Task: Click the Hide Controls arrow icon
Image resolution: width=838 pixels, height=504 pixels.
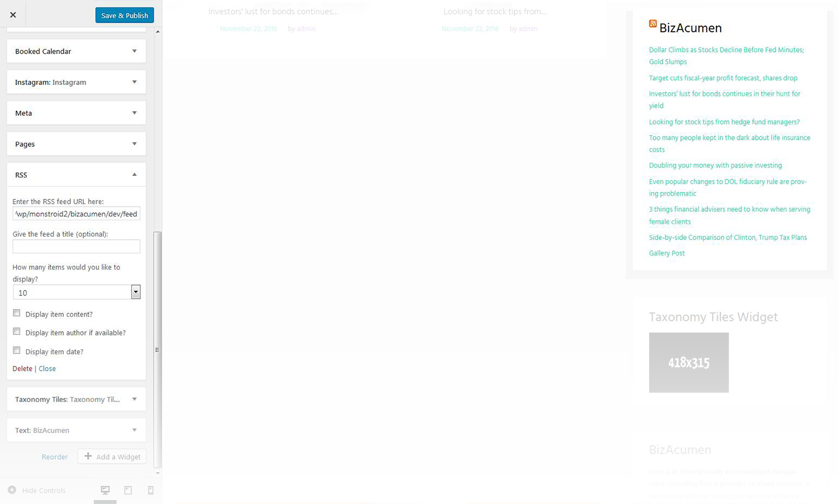Action: tap(12, 490)
